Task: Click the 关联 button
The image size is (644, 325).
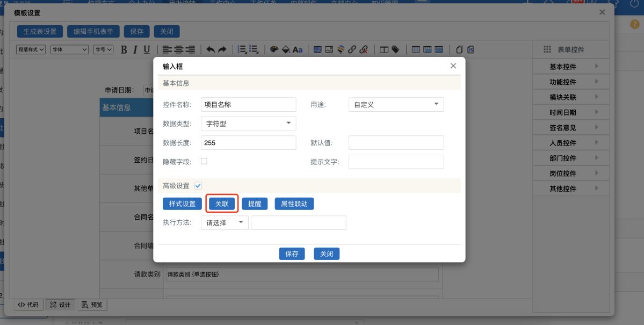Action: (222, 204)
